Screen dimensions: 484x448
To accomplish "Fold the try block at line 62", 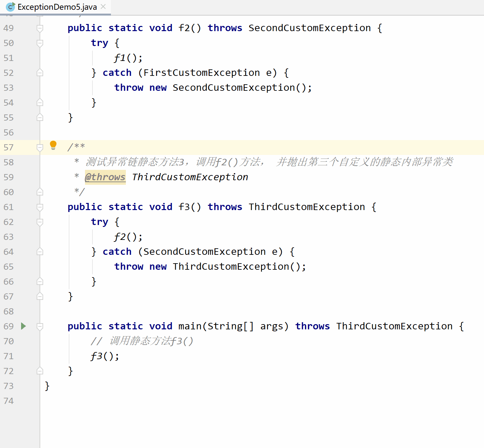I will (x=40, y=222).
